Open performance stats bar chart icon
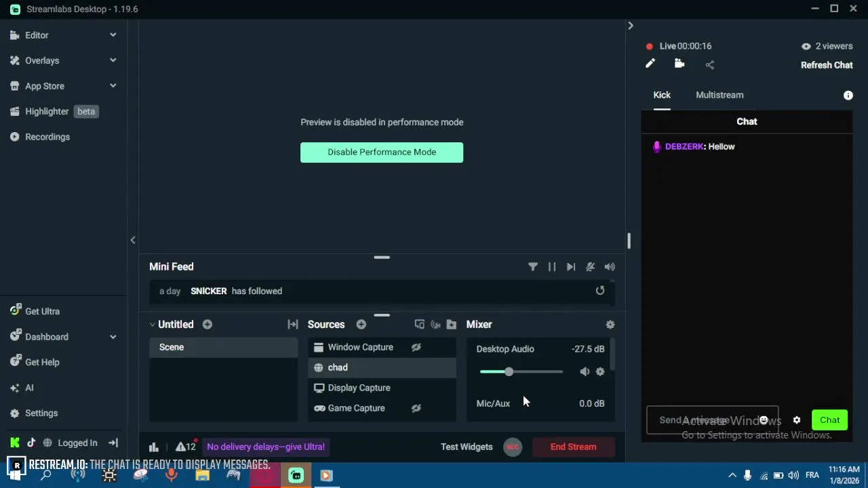This screenshot has width=868, height=488. pyautogui.click(x=154, y=447)
